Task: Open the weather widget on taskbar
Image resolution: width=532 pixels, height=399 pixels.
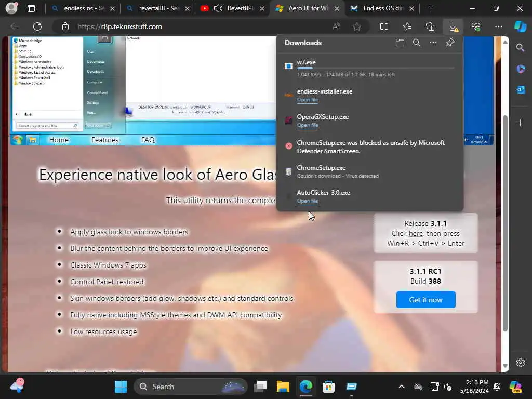Action: (17, 386)
